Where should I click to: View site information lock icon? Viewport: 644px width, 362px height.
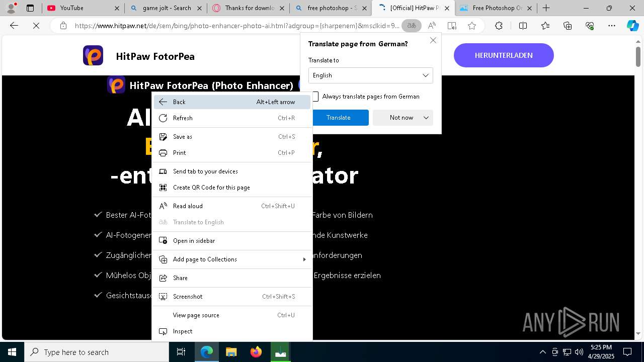tap(63, 26)
